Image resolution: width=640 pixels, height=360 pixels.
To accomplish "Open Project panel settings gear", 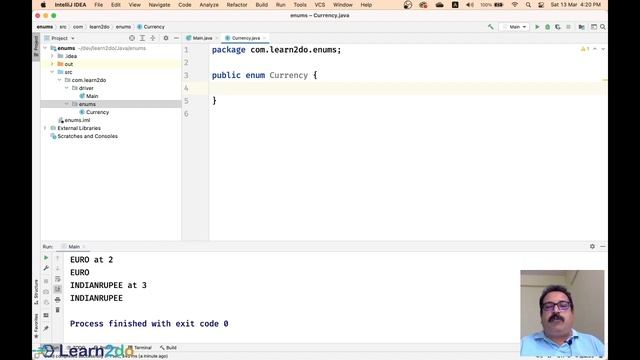I will tap(166, 38).
